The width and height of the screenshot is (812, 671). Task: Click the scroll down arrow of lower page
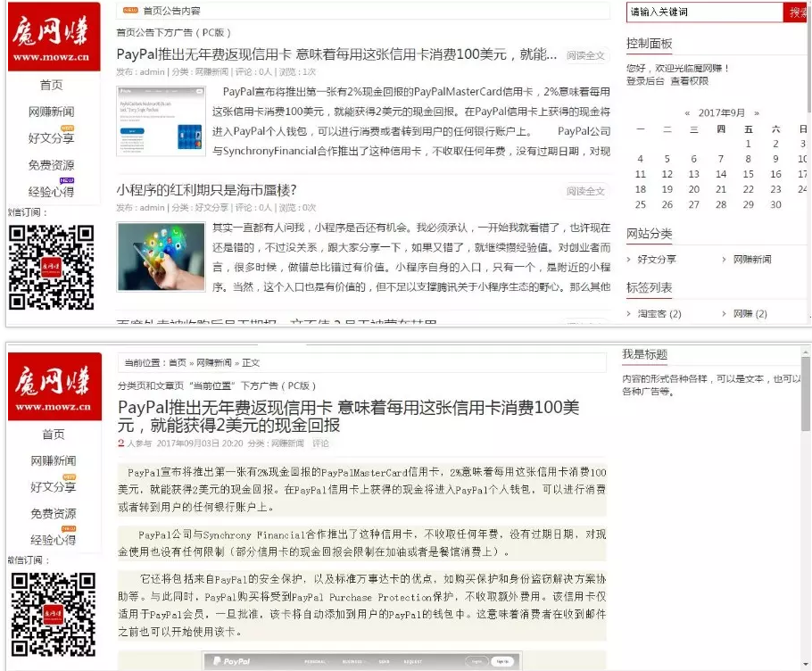805,664
